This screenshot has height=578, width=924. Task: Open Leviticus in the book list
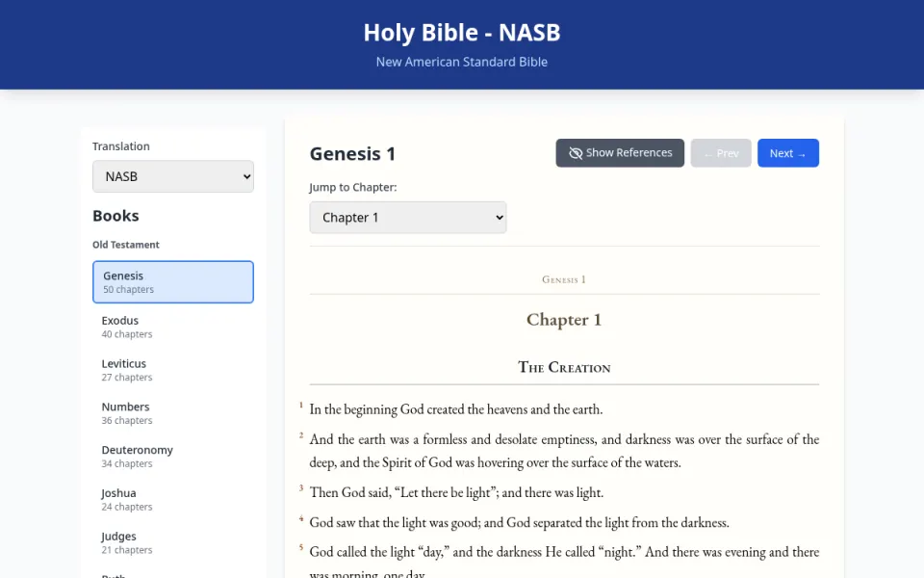point(173,370)
